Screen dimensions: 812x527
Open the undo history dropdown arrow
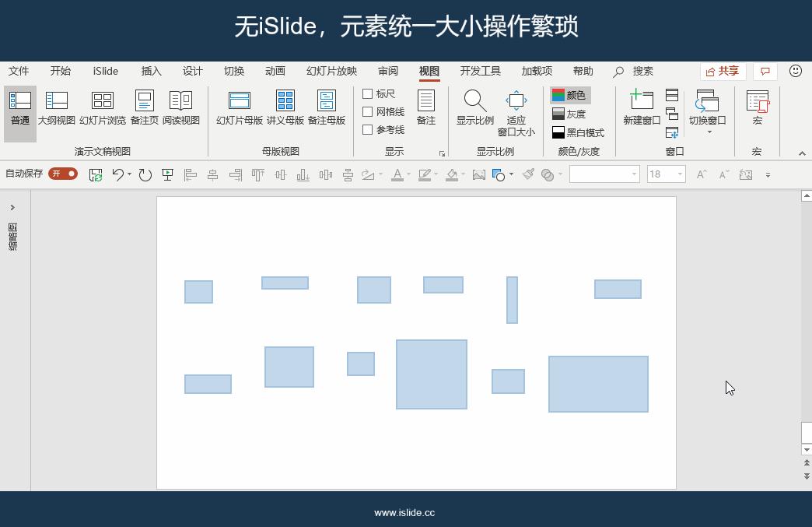coord(129,174)
